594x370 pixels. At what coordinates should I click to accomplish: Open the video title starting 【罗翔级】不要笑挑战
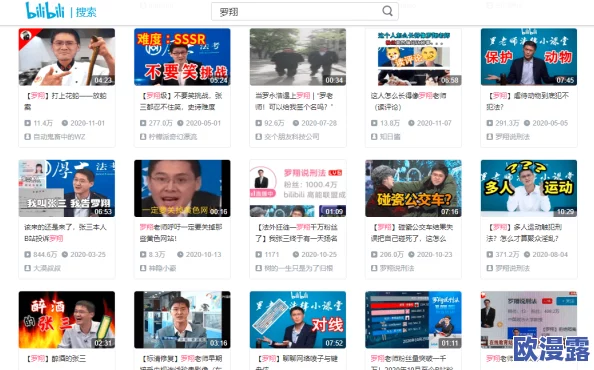click(181, 101)
